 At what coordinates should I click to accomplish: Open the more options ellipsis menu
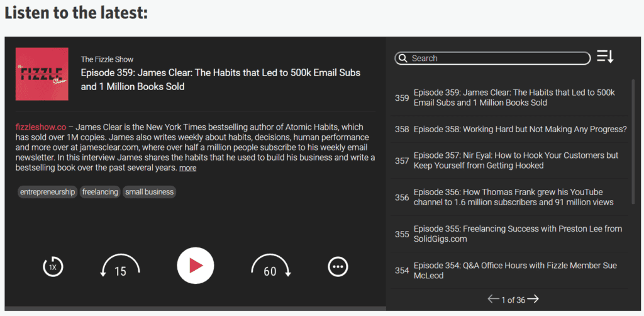(x=338, y=267)
